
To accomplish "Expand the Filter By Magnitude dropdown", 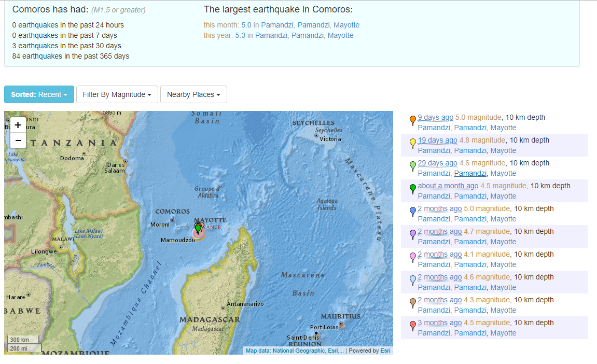I will click(117, 94).
